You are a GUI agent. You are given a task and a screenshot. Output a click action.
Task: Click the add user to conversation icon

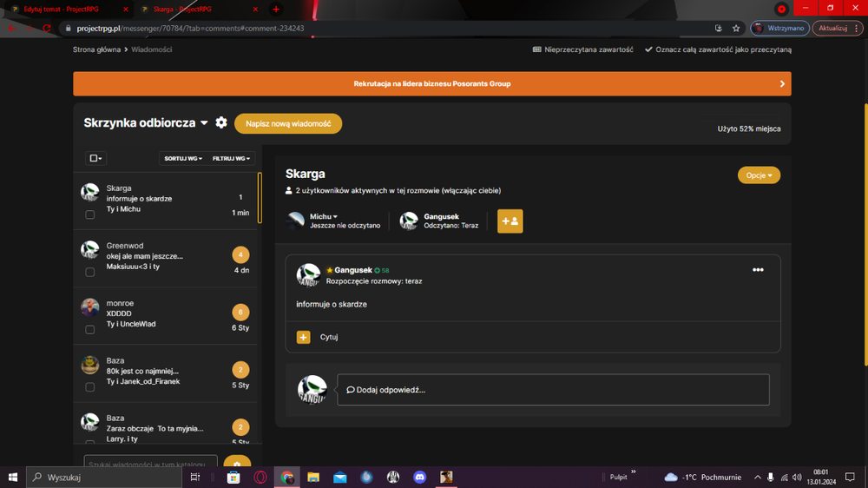510,221
